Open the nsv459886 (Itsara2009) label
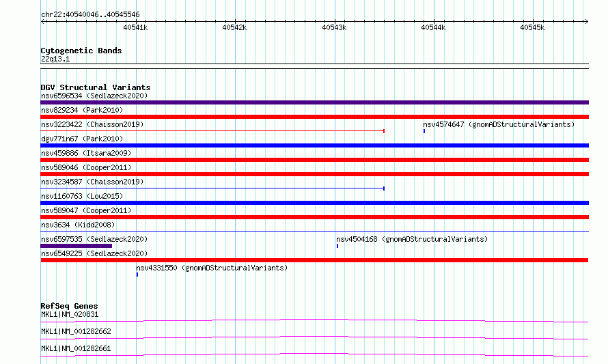Viewport: 608px width, 364px height. (x=86, y=153)
